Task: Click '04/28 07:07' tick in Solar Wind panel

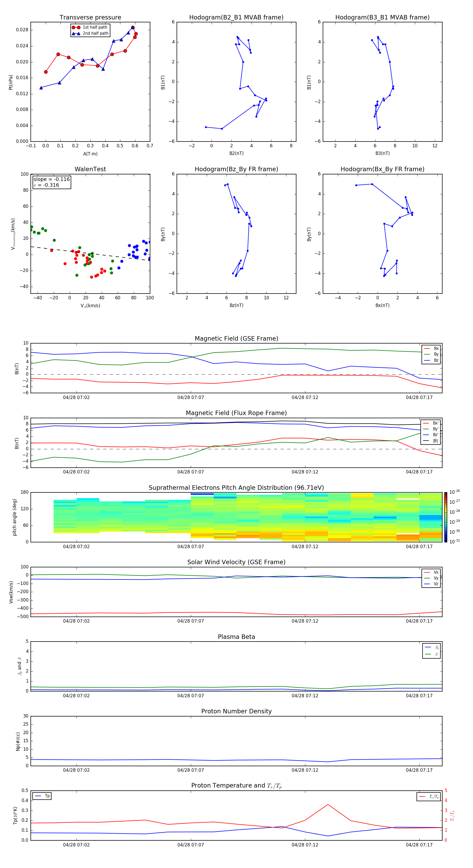Action: click(191, 621)
